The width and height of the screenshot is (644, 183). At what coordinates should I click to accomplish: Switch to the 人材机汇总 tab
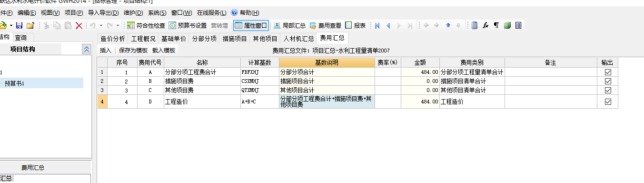[x=298, y=39]
